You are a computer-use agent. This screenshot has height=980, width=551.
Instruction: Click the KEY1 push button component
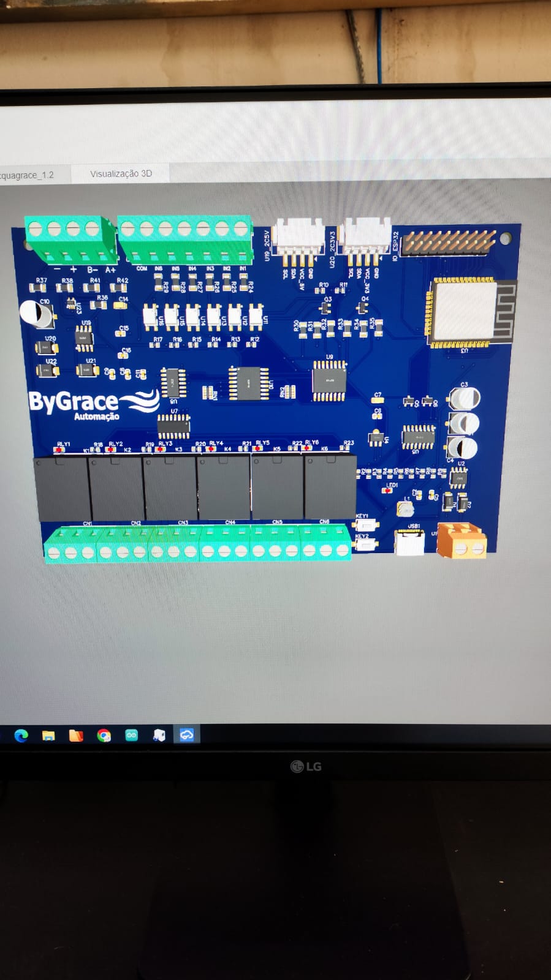[367, 525]
